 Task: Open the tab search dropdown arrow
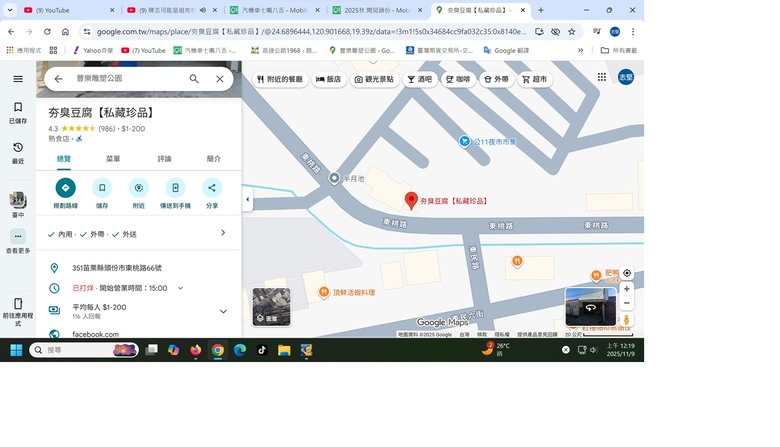pyautogui.click(x=10, y=10)
